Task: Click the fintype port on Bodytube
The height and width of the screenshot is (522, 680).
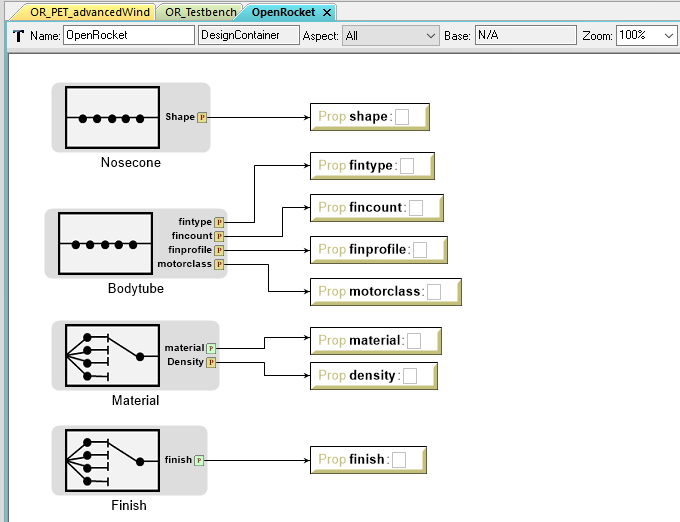Action: 219,222
